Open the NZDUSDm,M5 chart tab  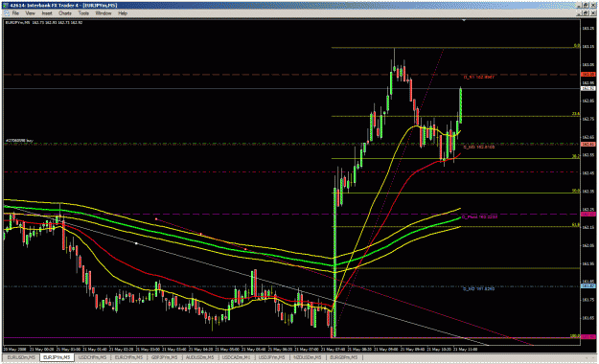pyautogui.click(x=308, y=357)
